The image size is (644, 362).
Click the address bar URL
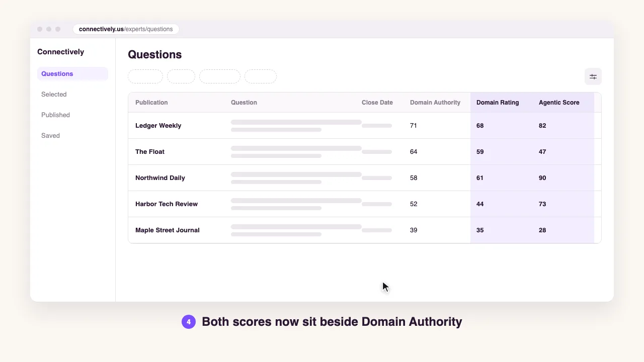click(126, 29)
